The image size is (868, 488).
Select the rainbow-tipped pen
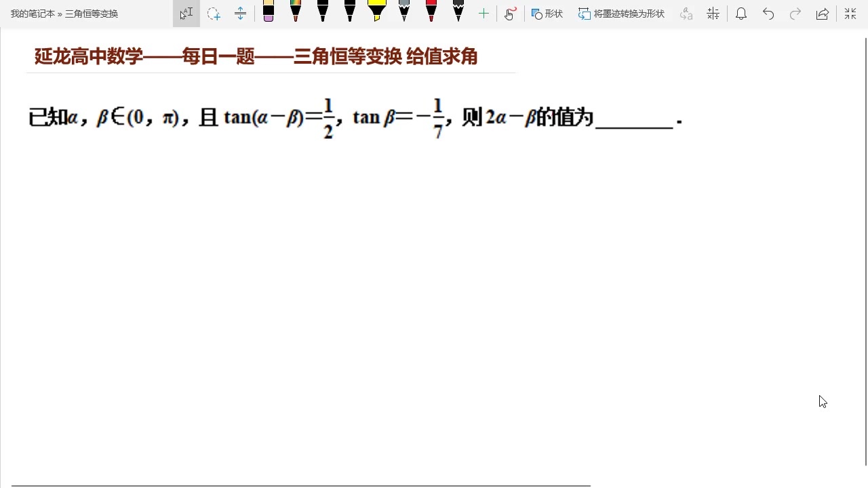tap(296, 11)
